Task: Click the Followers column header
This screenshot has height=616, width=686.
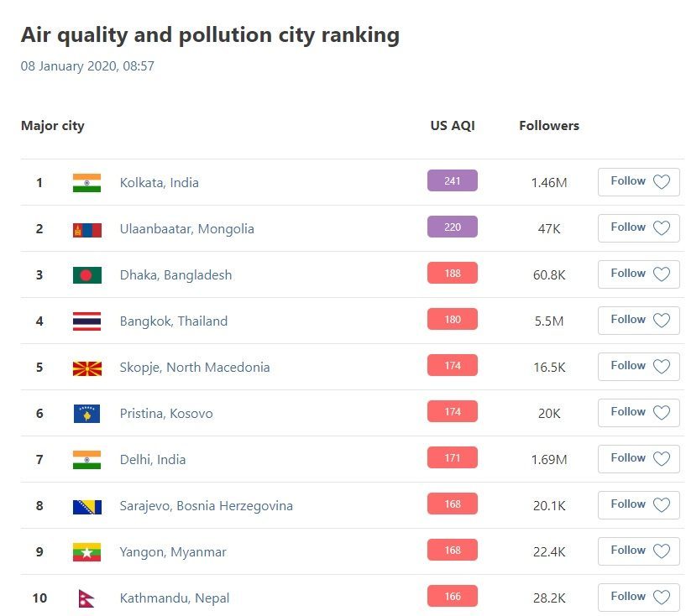Action: pos(549,126)
